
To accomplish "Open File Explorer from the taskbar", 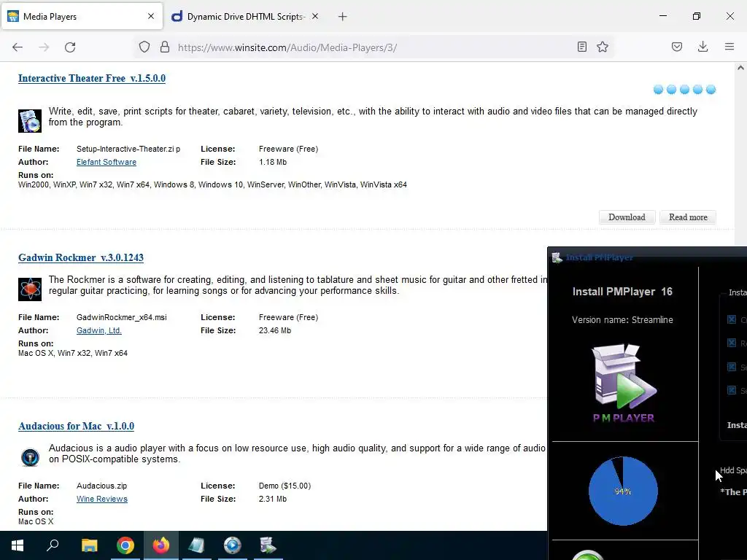I will (x=89, y=545).
